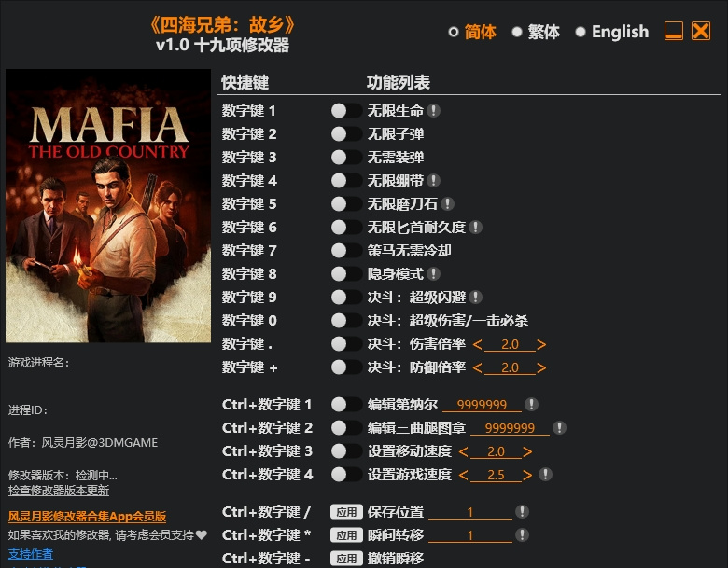This screenshot has height=568, width=728.
Task: Toggle 编辑第纳尔 switch
Action: tap(346, 404)
